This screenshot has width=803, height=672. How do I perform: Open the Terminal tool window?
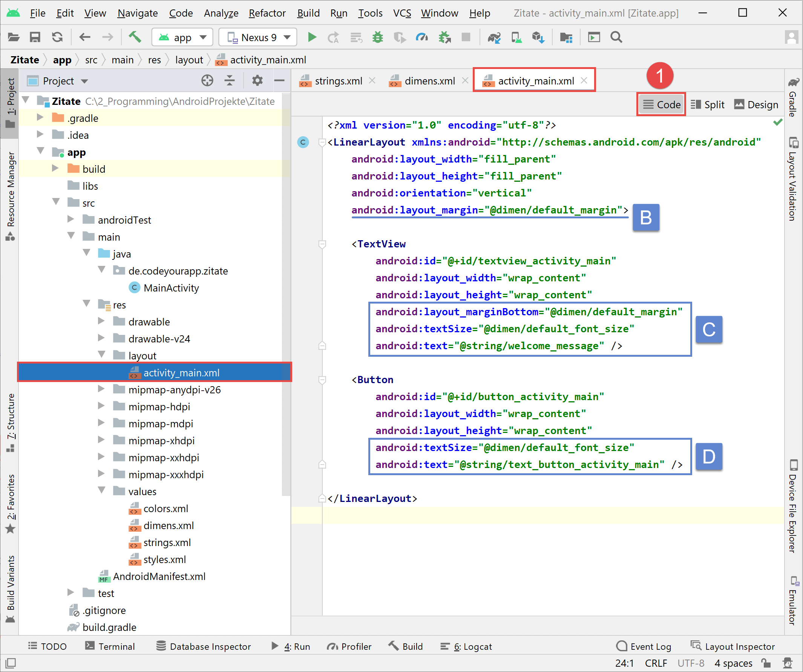(110, 647)
